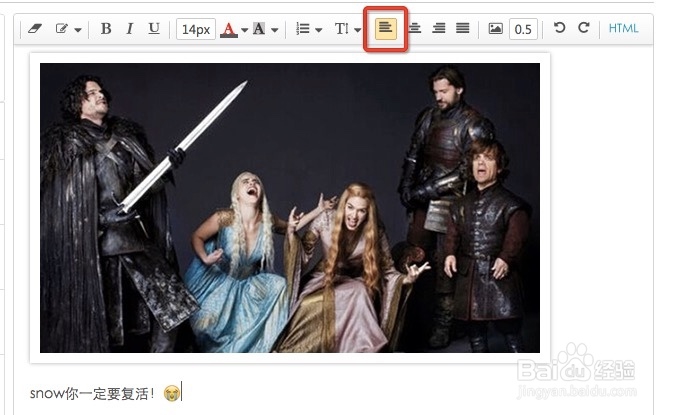
Task: Open the list style dropdown arrow
Action: click(x=319, y=30)
